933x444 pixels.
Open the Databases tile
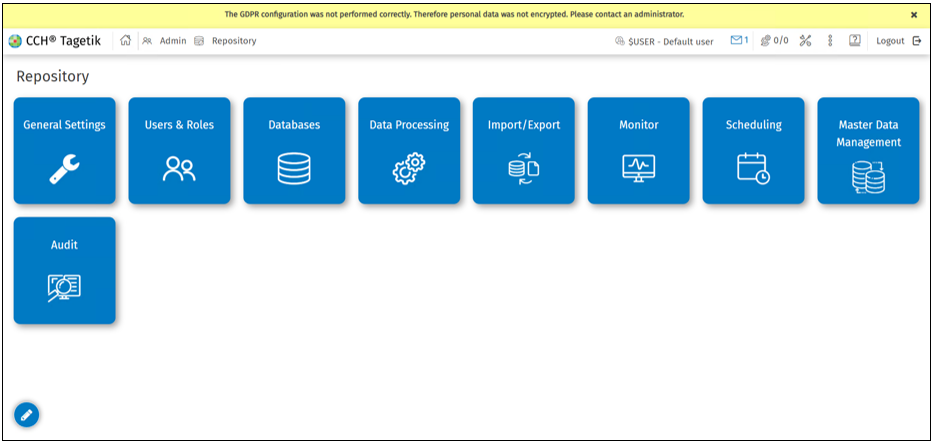(294, 151)
